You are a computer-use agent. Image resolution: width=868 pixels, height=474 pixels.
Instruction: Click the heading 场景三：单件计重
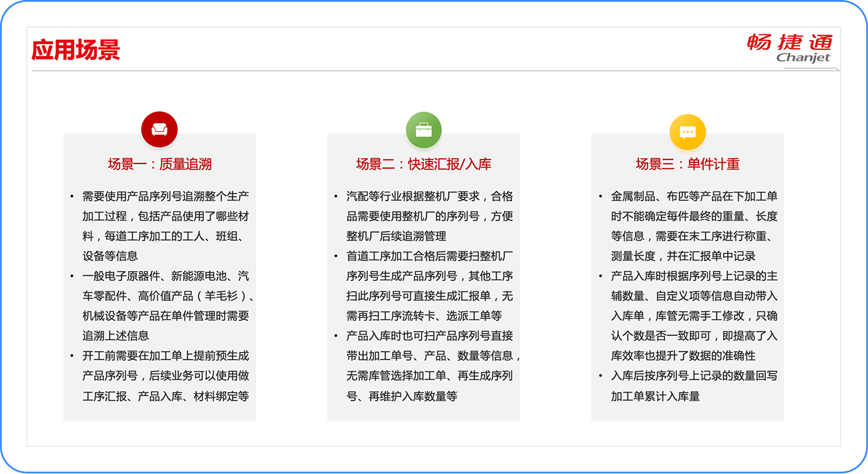point(687,164)
